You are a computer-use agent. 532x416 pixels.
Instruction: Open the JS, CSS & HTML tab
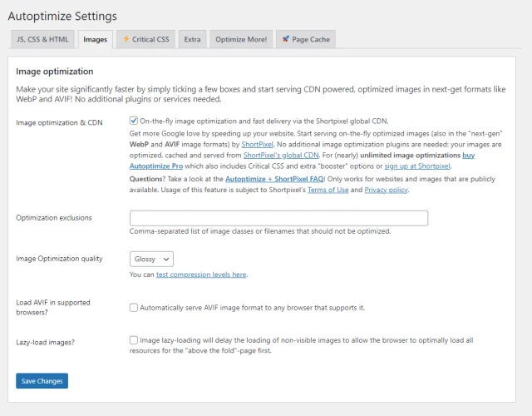coord(42,39)
